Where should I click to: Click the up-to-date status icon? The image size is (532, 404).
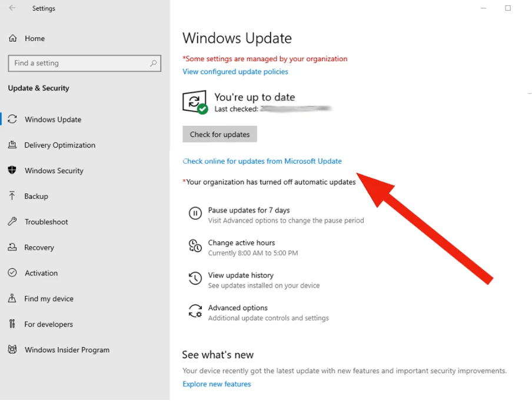click(195, 102)
